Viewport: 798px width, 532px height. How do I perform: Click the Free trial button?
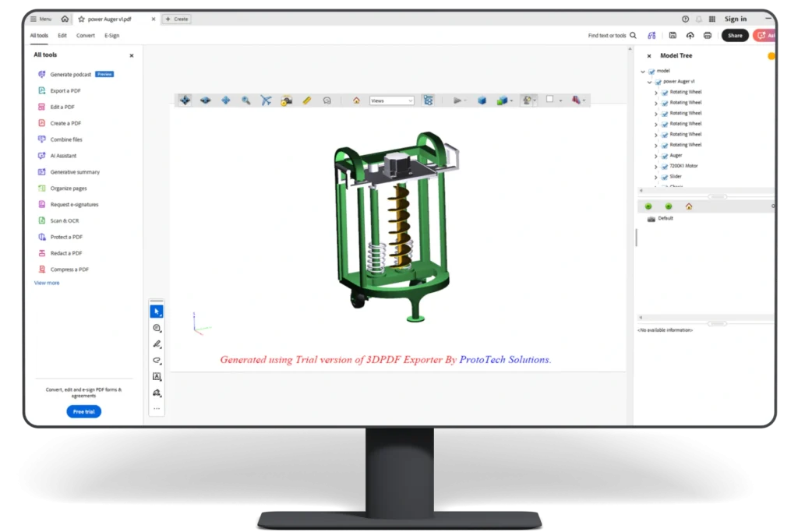click(83, 411)
